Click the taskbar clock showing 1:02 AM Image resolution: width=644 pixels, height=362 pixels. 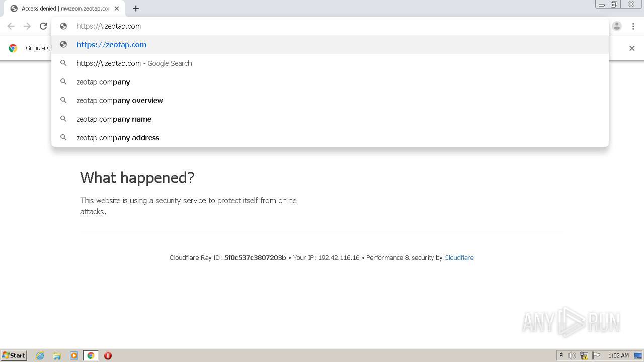click(x=618, y=355)
